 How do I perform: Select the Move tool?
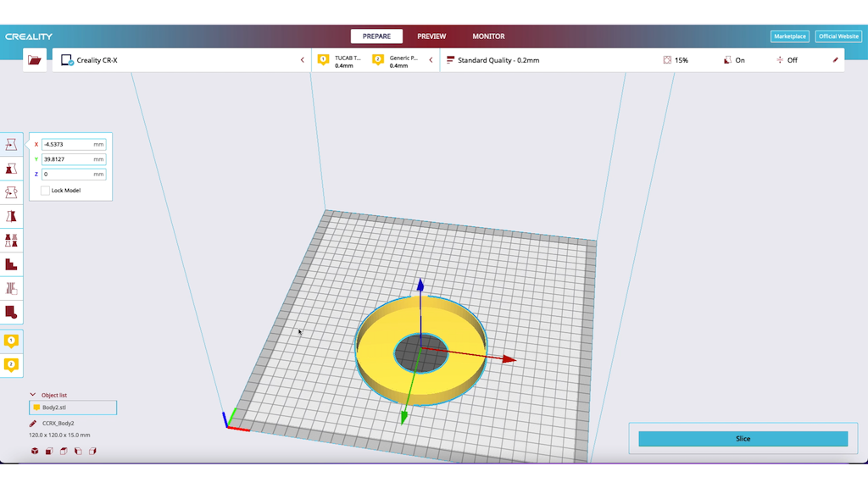click(x=12, y=144)
